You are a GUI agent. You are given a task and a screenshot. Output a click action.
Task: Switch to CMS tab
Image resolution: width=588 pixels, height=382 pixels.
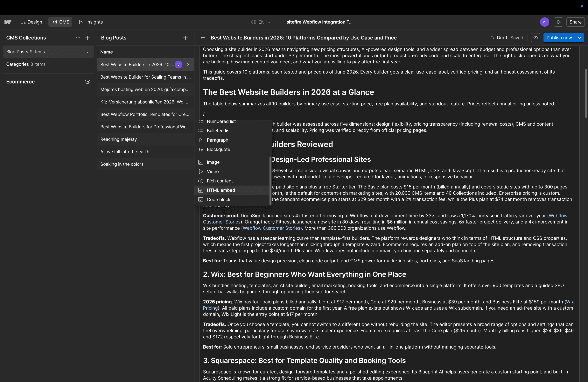click(60, 22)
